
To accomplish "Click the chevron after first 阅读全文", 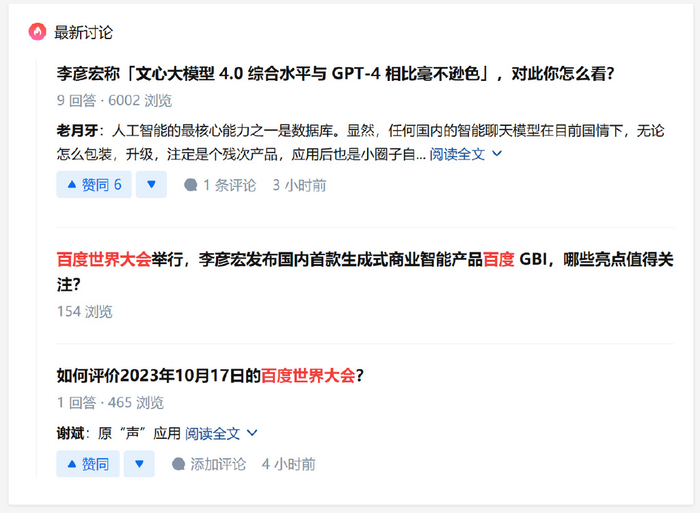I will tap(497, 154).
